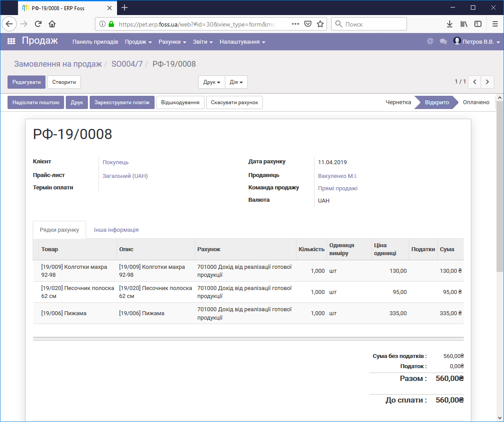The height and width of the screenshot is (422, 504).
Task: Toggle browser sidebar view
Action: 478,24
